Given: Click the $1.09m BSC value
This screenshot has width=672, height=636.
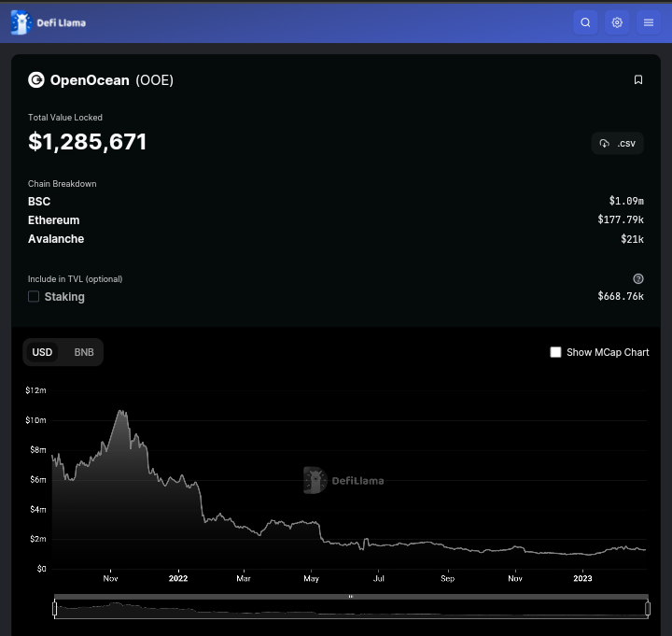Looking at the screenshot, I should [x=626, y=201].
